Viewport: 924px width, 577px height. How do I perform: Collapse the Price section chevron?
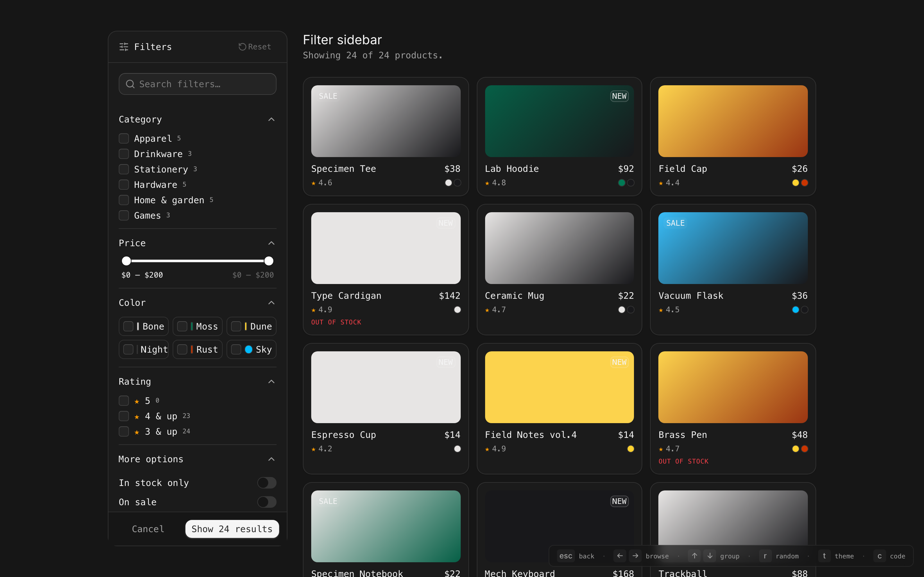point(271,243)
